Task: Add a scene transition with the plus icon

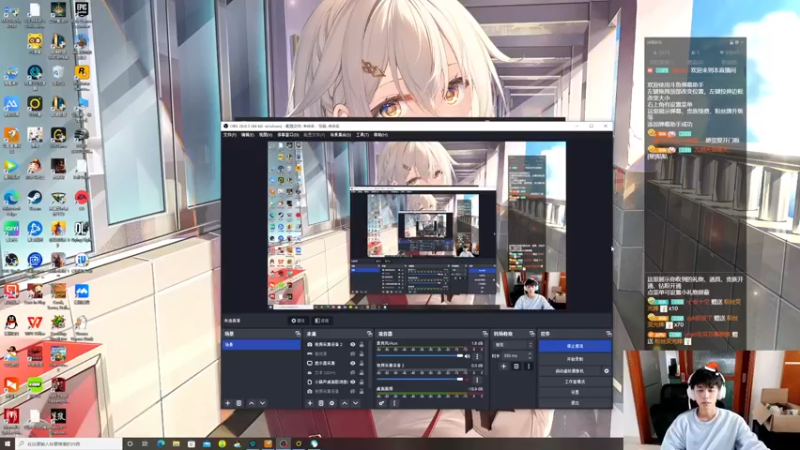Action: pyautogui.click(x=504, y=366)
